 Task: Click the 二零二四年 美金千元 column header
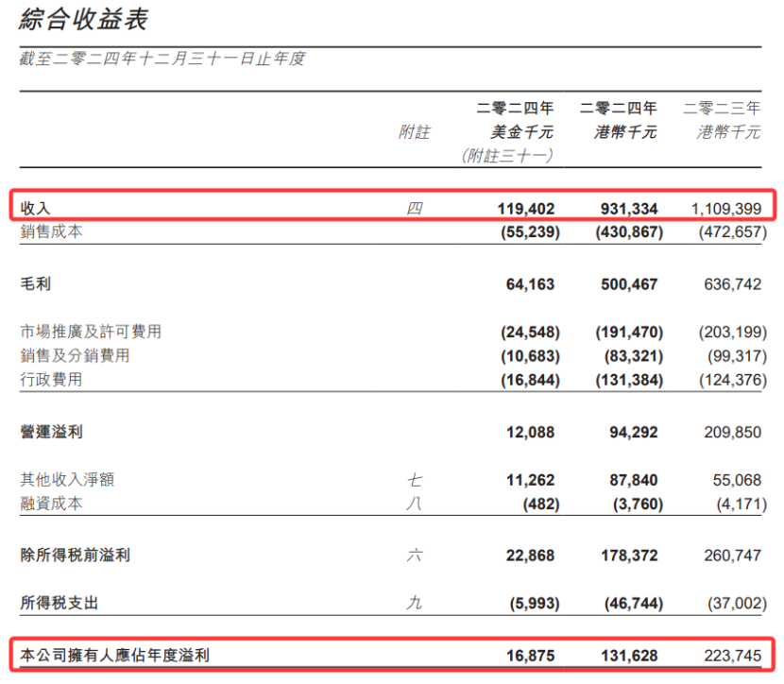point(514,120)
